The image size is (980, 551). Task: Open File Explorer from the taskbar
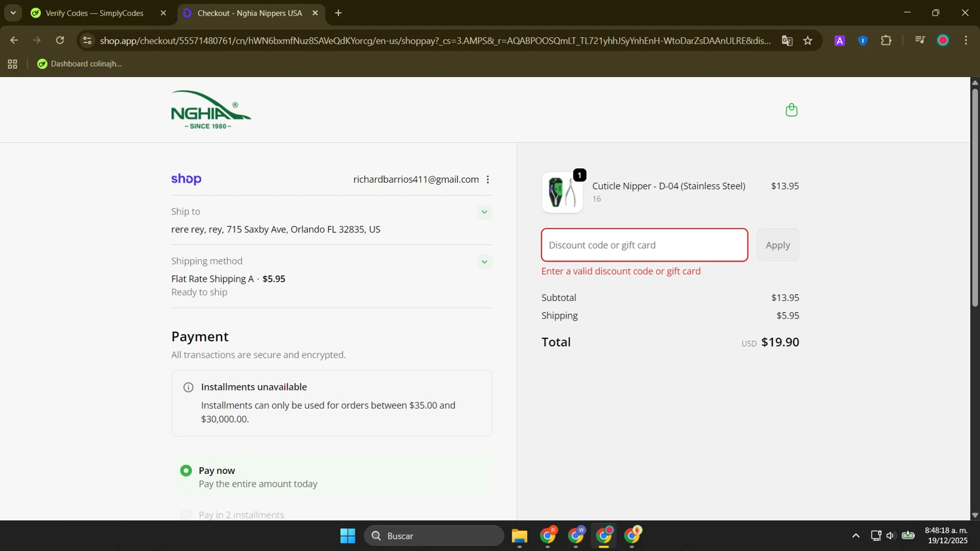(x=519, y=536)
